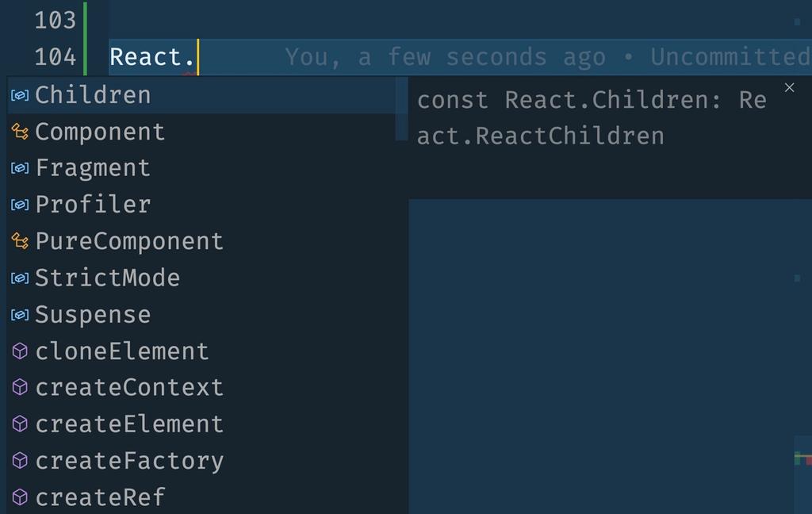Image resolution: width=812 pixels, height=514 pixels.
Task: Click the variable icon beside StrictMode
Action: (17, 278)
